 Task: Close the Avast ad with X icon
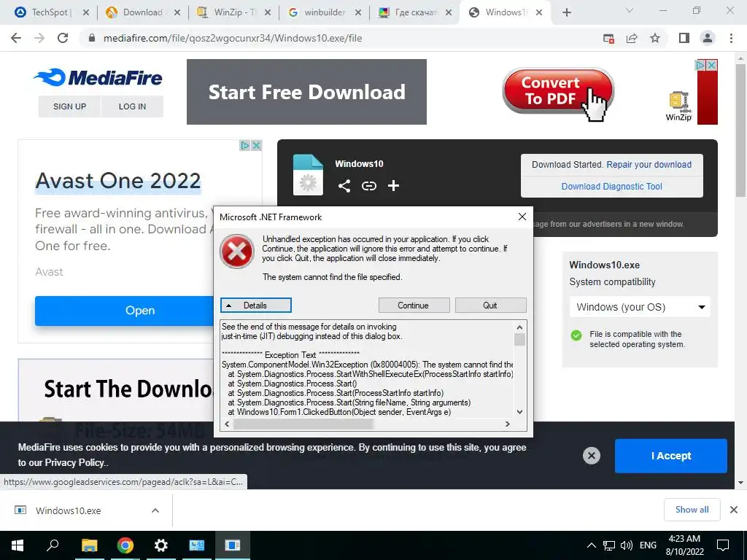[256, 145]
